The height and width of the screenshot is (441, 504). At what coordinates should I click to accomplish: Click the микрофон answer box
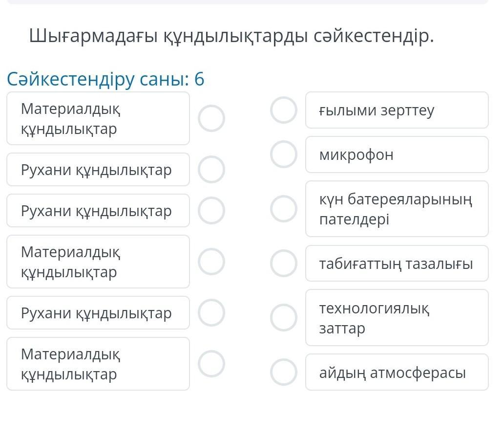pos(397,154)
